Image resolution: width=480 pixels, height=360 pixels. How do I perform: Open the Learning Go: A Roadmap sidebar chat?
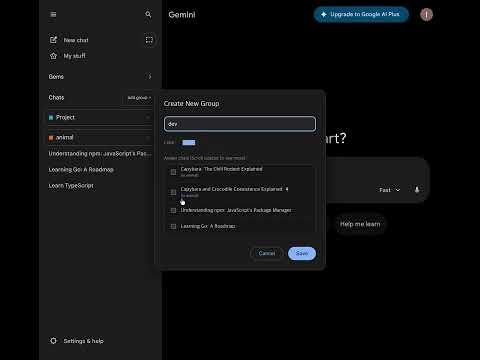(81, 170)
